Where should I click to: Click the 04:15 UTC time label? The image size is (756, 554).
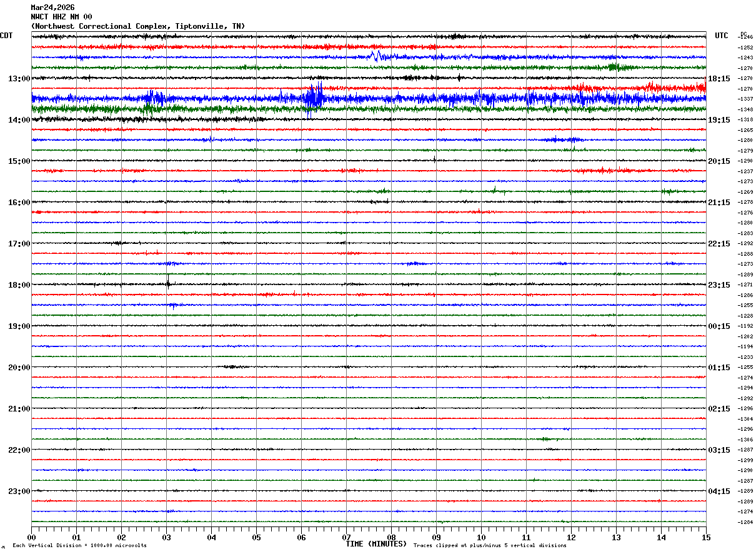tap(719, 491)
